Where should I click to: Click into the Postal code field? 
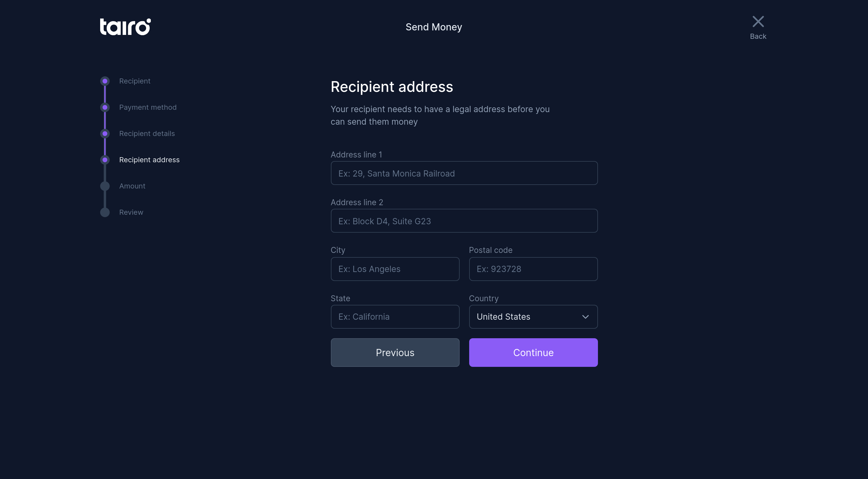coord(533,269)
